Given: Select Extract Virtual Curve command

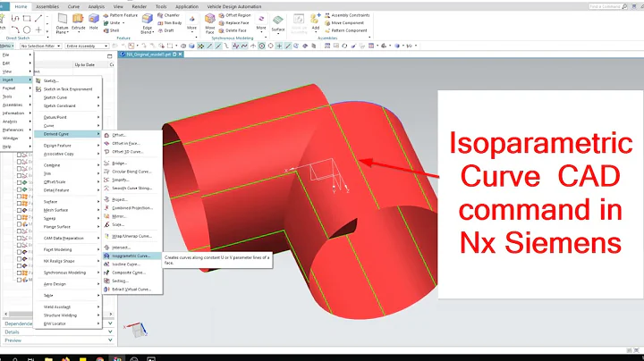Looking at the screenshot, I should (x=131, y=290).
